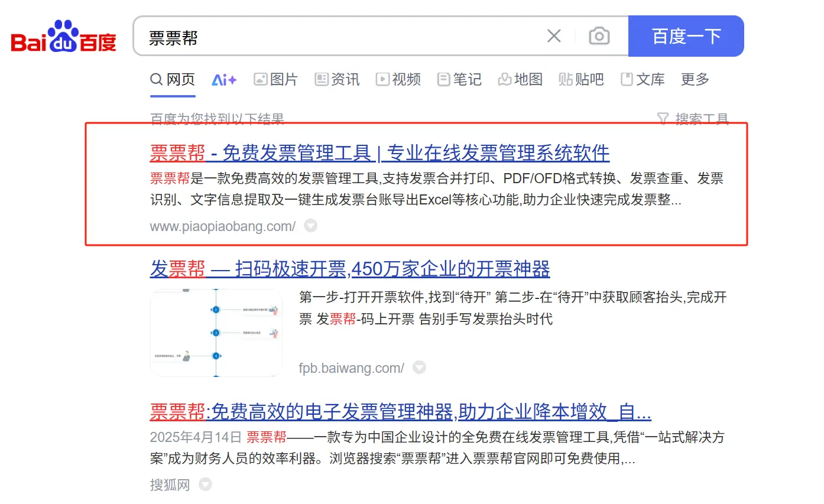Image resolution: width=824 pixels, height=504 pixels.
Task: Go to the 笔记 tab
Action: [x=459, y=80]
